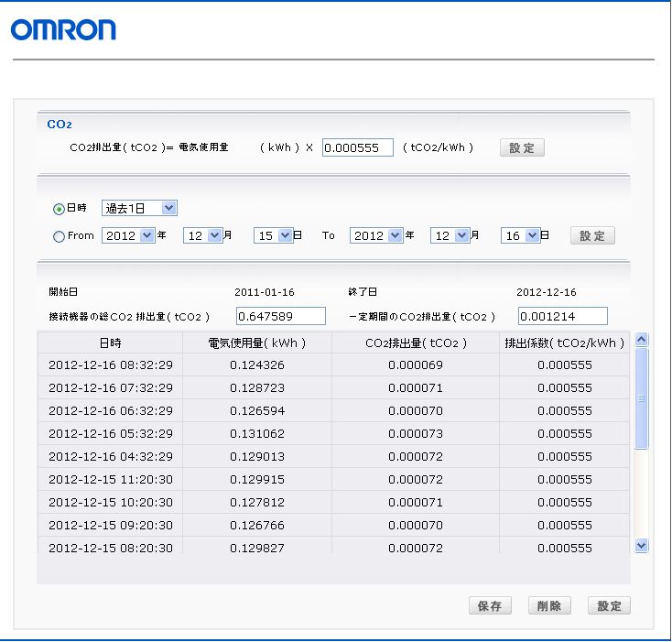This screenshot has height=642, width=672.
Task: Open the From day dropdown showing 15
Action: pyautogui.click(x=273, y=235)
